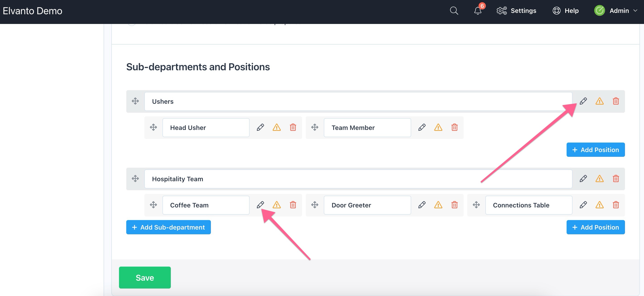Screen dimensions: 644x296
Task: Click the warning triangle for Door Greeter
Action: pyautogui.click(x=438, y=205)
